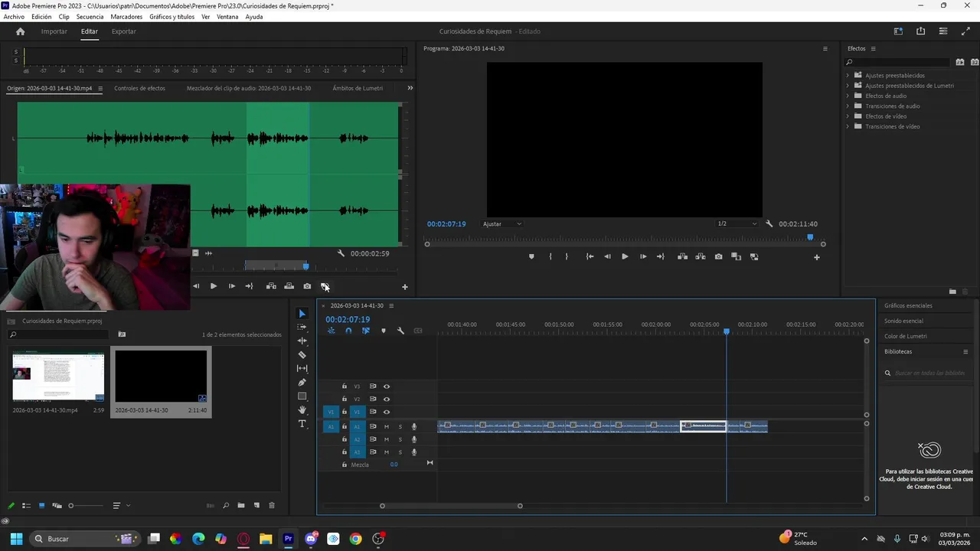Expand the Efectos de vídeo folder
This screenshot has width=980, height=551.
tap(848, 116)
